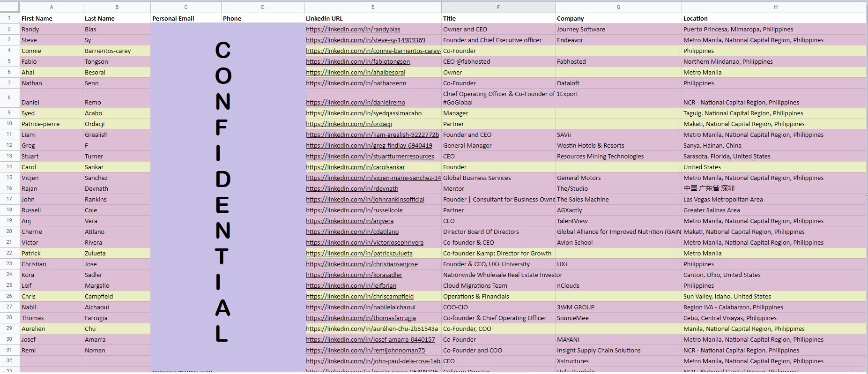Visit the stuartturnerresources LinkedIn link

(x=370, y=156)
